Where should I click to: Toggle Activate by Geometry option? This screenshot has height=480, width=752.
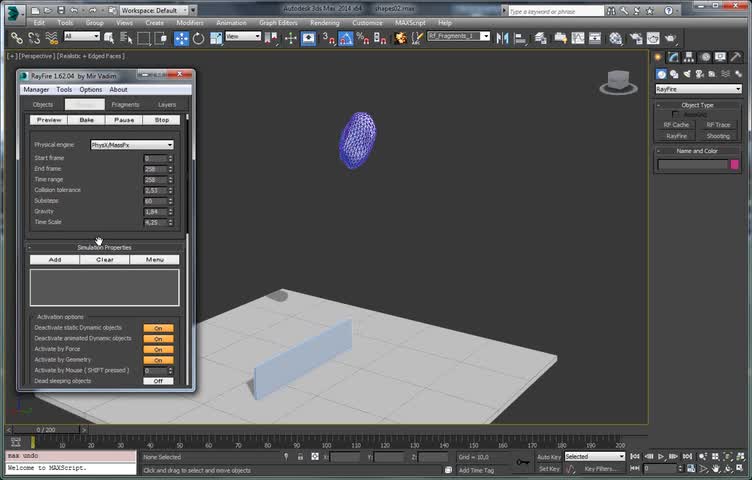(158, 360)
